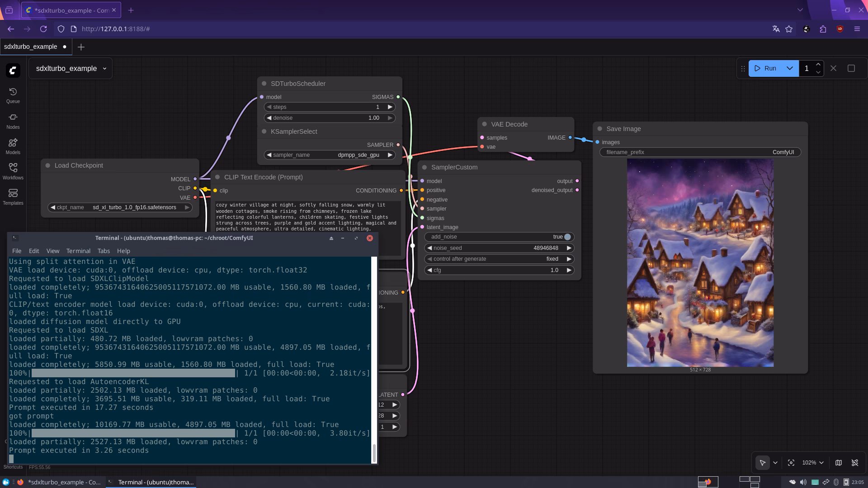
Task: Increase the SDTurboScheduler steps value
Action: (x=390, y=107)
